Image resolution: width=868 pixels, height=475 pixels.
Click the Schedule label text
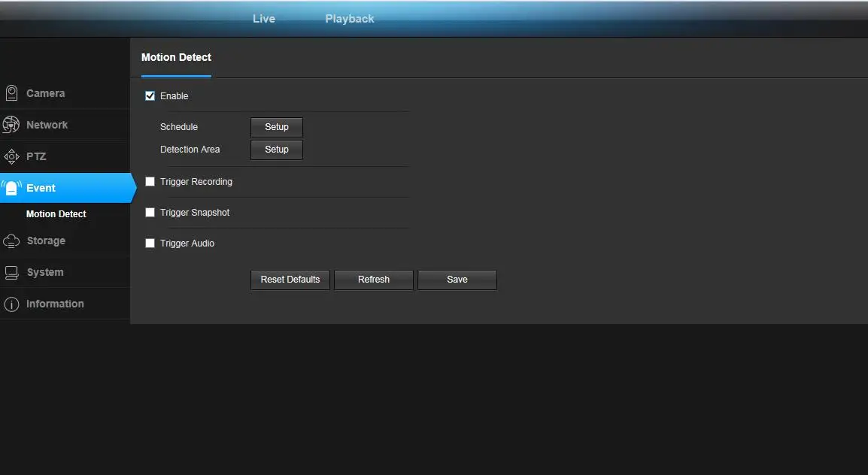click(x=179, y=127)
